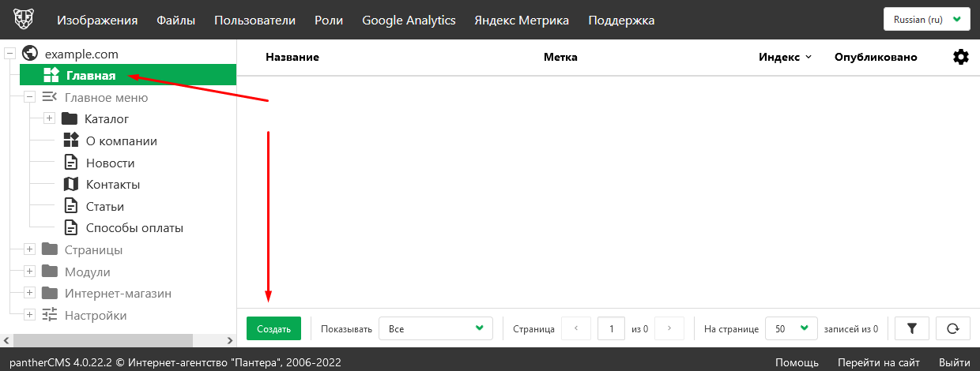Expand the Интернет-магазин tree node
This screenshot has width=980, height=371.
pyautogui.click(x=29, y=294)
